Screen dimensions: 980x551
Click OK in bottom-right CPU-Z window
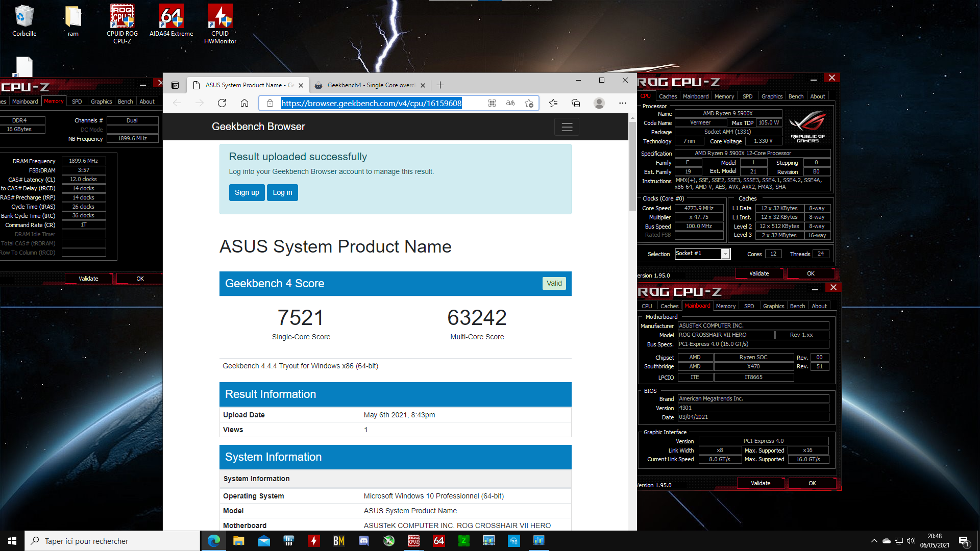(812, 483)
